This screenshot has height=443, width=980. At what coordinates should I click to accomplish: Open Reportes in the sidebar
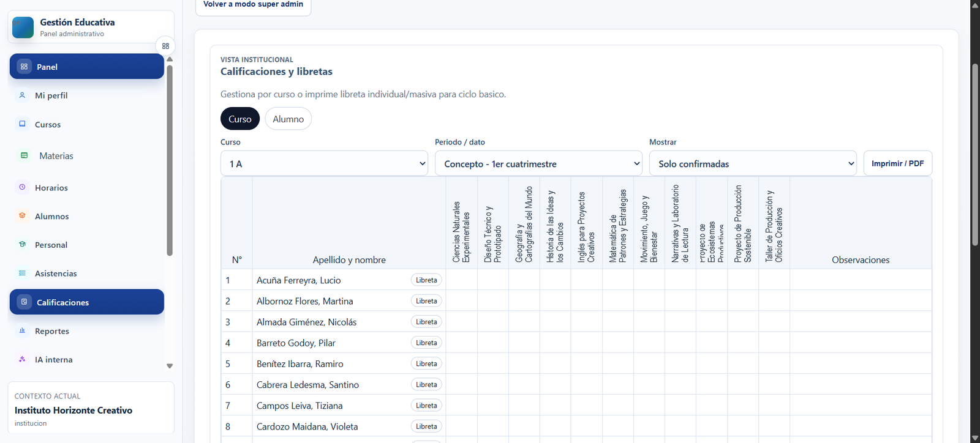pos(86,330)
